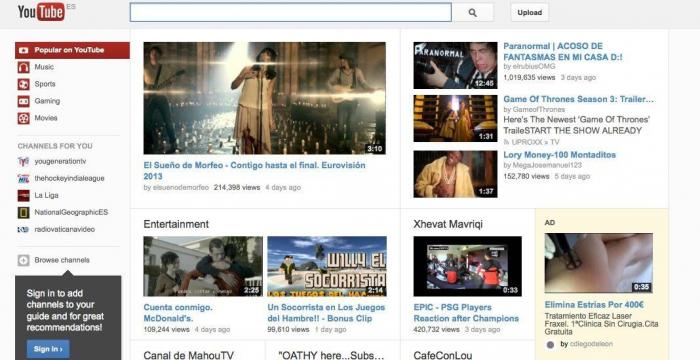Click the 3:10 duration badge
700x360 pixels.
(x=374, y=148)
